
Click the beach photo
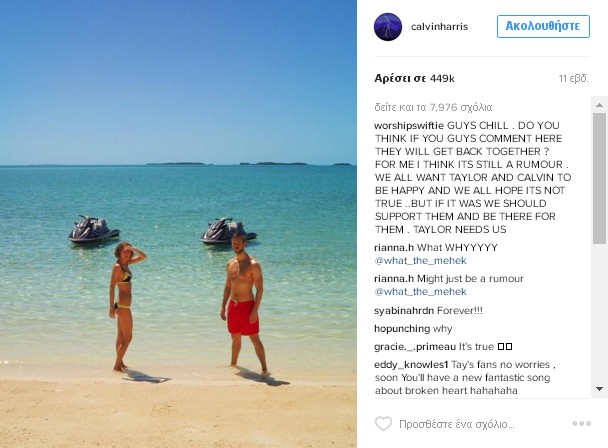click(x=178, y=224)
